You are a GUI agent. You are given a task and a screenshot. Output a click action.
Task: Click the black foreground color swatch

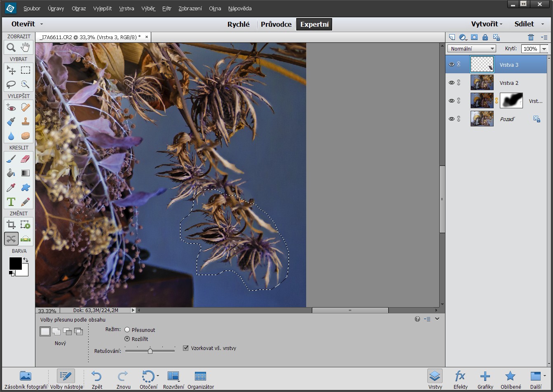click(15, 263)
